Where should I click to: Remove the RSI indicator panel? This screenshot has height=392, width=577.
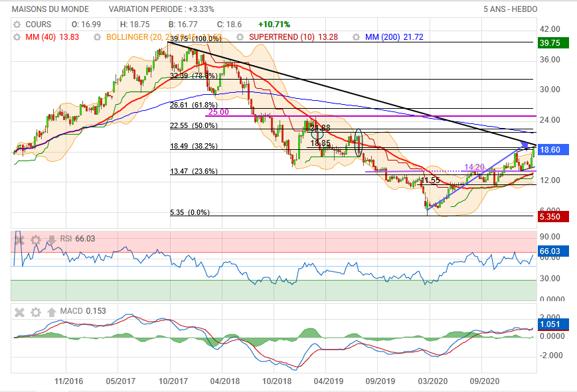[20, 239]
